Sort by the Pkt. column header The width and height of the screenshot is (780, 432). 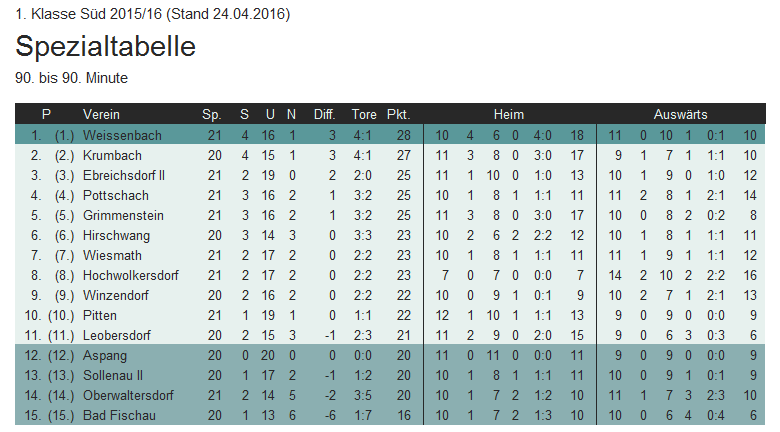point(398,114)
